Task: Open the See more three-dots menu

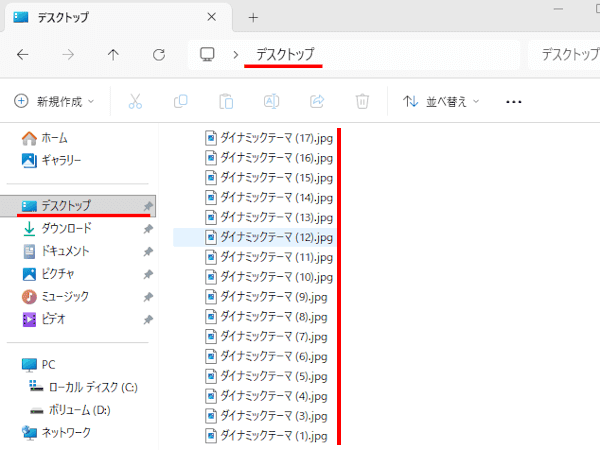Action: pyautogui.click(x=514, y=102)
